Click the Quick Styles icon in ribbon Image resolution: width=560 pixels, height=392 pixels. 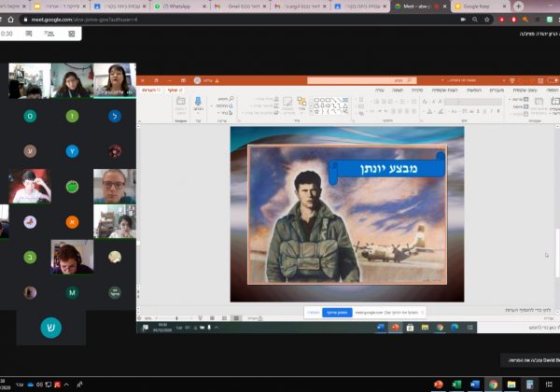coord(287,104)
